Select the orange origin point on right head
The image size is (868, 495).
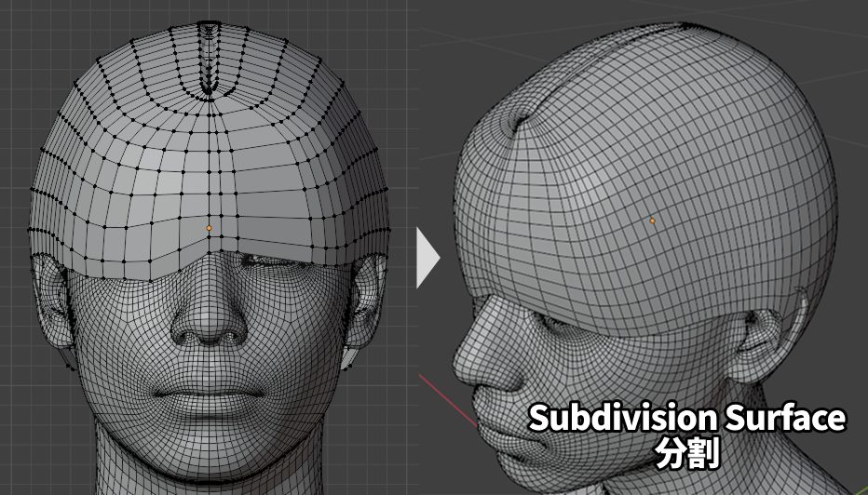pos(652,221)
